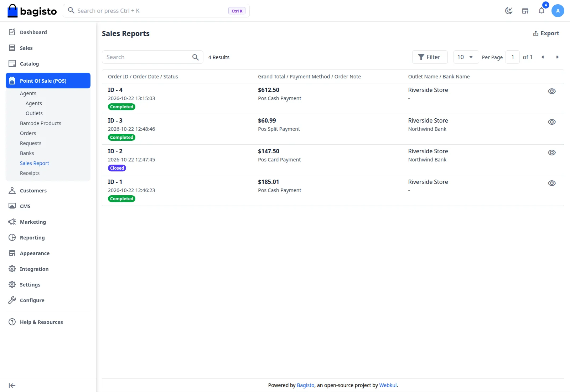Click the Customers sidebar icon

click(12, 190)
